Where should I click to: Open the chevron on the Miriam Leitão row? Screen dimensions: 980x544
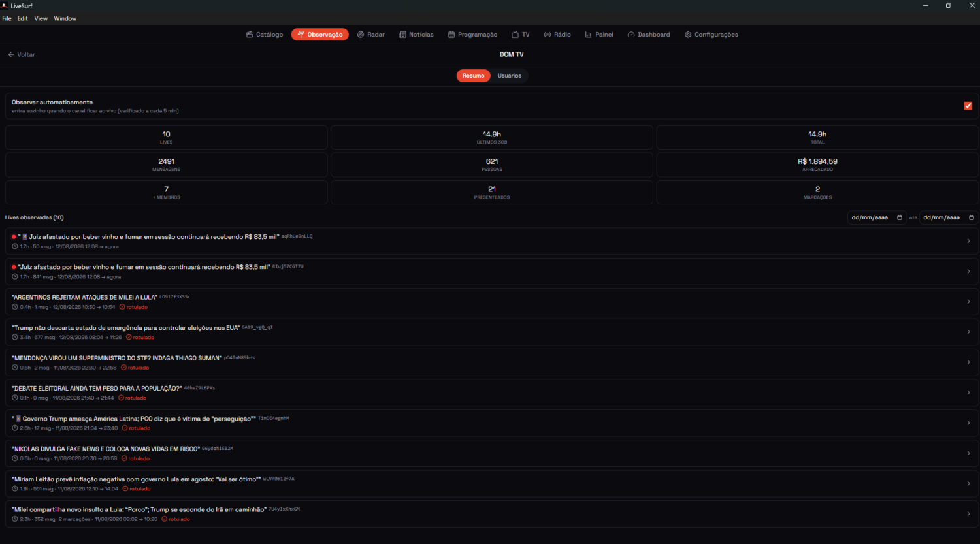coord(968,483)
